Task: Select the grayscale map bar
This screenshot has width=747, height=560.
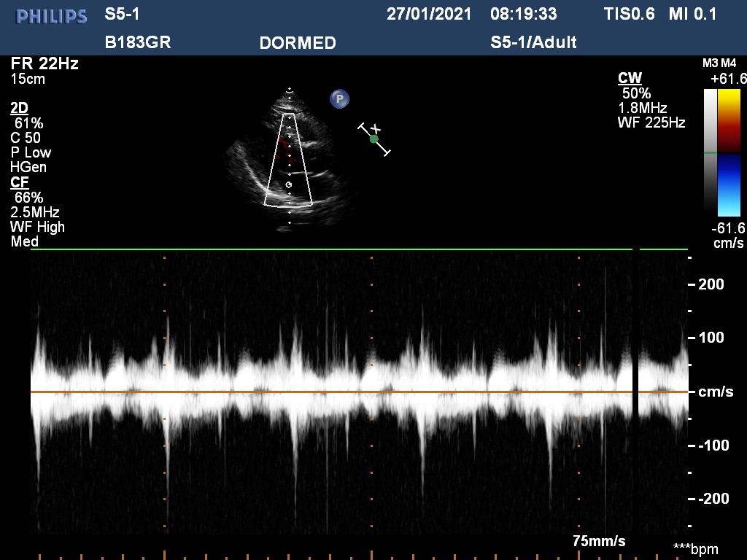Action: coord(710,151)
